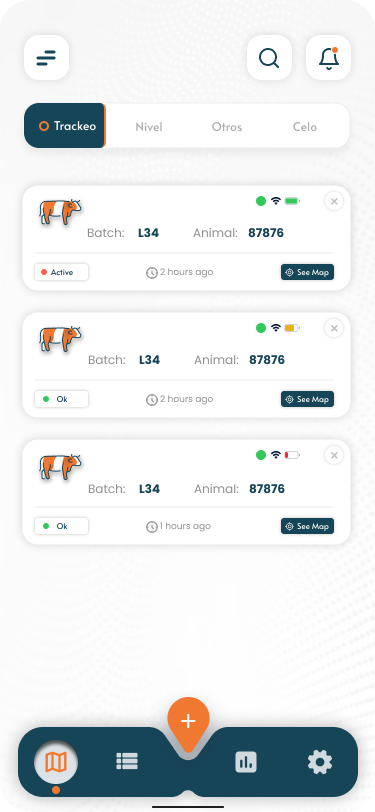Close the card with yellow battery indicator
The width and height of the screenshot is (375, 812).
point(334,328)
